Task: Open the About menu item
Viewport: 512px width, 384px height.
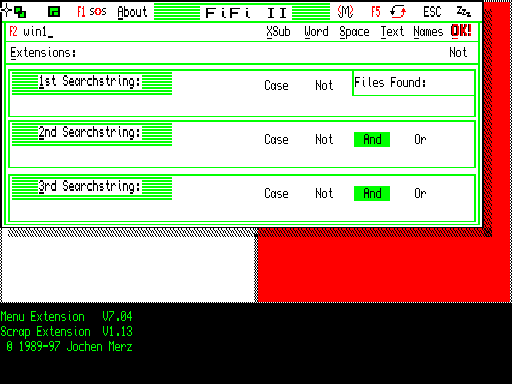Action: pos(132,12)
